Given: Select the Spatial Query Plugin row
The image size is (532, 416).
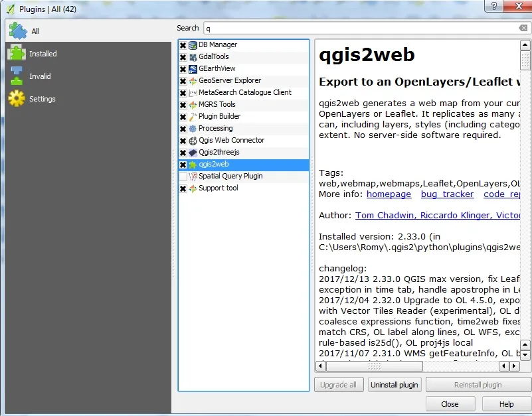Looking at the screenshot, I should (244, 176).
